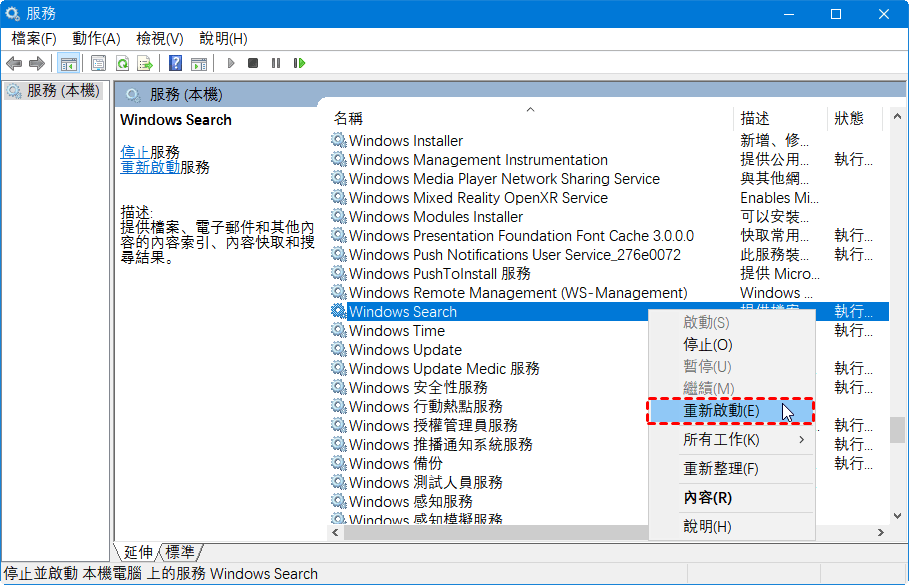
Task: Select Windows PushToInstall 服務 row
Action: [439, 274]
